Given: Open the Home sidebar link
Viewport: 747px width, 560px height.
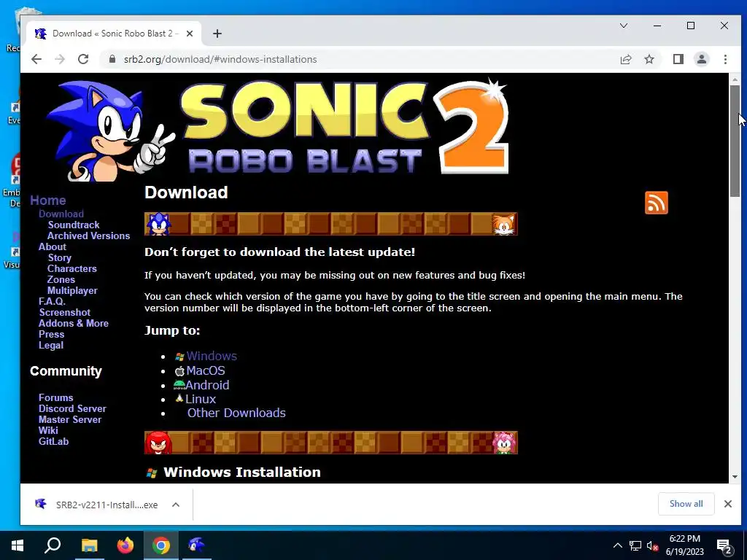Looking at the screenshot, I should 47,201.
